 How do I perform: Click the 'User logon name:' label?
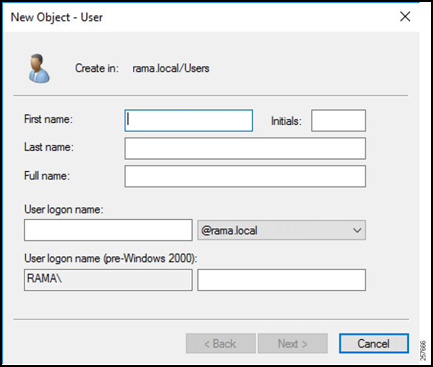point(64,210)
